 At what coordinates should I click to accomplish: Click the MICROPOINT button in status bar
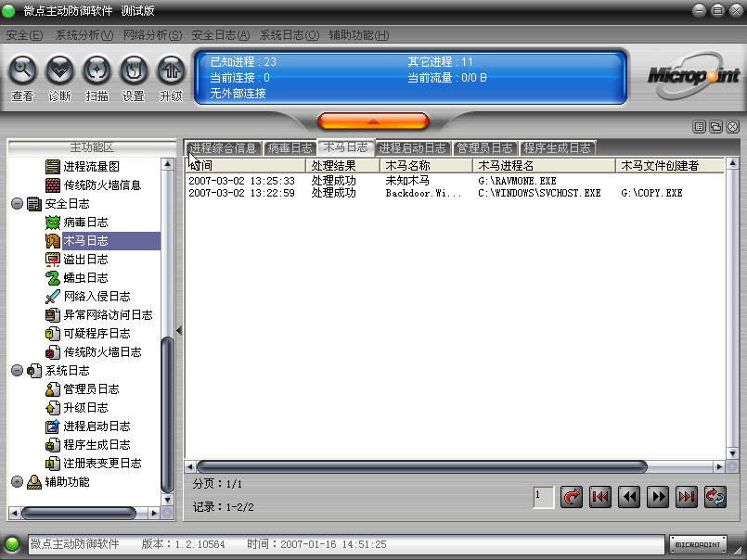[698, 544]
